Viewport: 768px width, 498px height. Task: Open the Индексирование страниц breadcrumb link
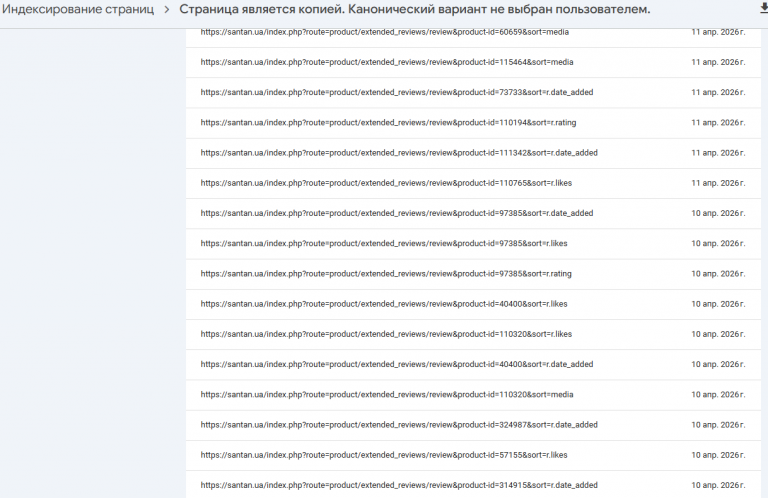click(x=78, y=9)
